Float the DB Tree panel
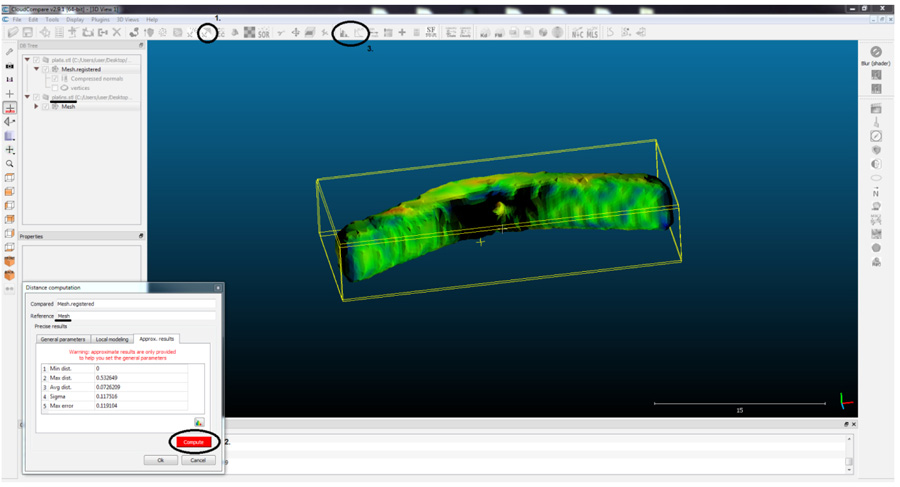 tap(141, 45)
